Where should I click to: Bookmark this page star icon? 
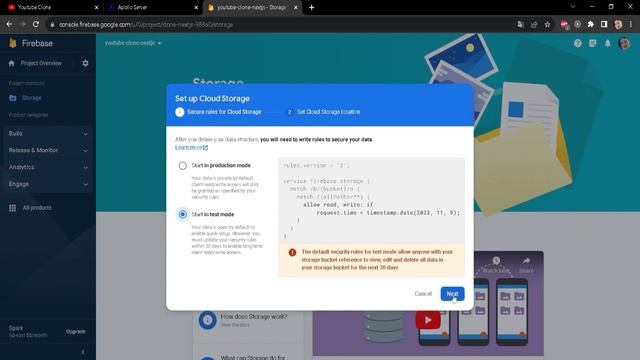(547, 24)
